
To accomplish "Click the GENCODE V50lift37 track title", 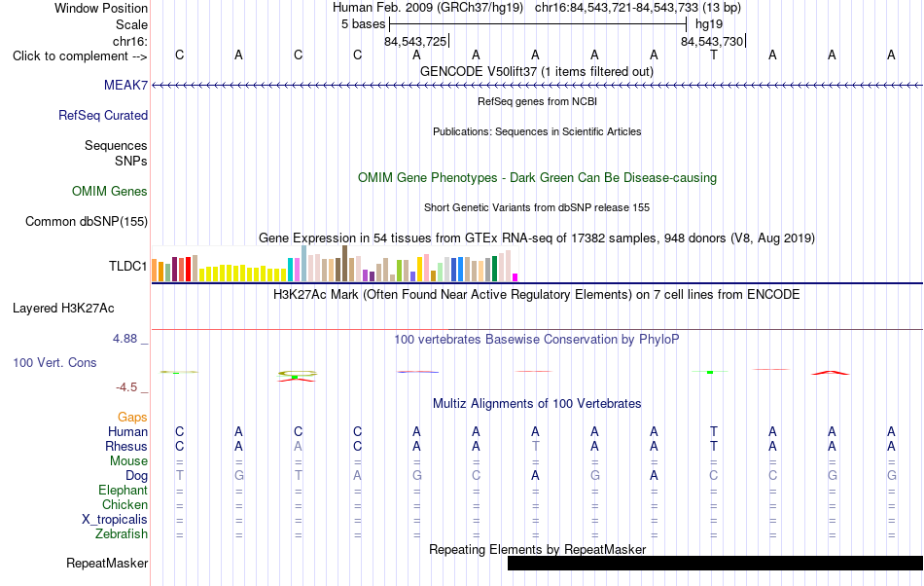I will coord(536,71).
